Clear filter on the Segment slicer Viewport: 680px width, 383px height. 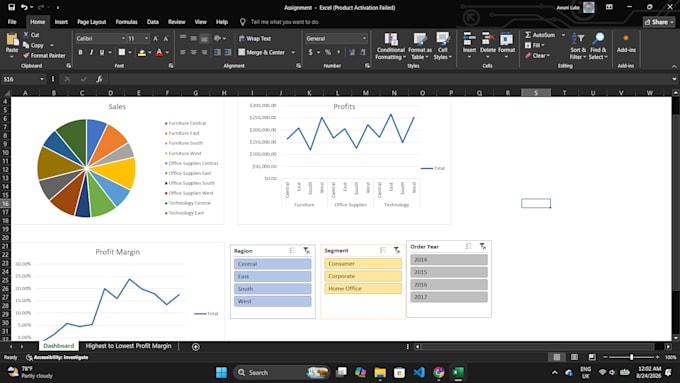397,250
